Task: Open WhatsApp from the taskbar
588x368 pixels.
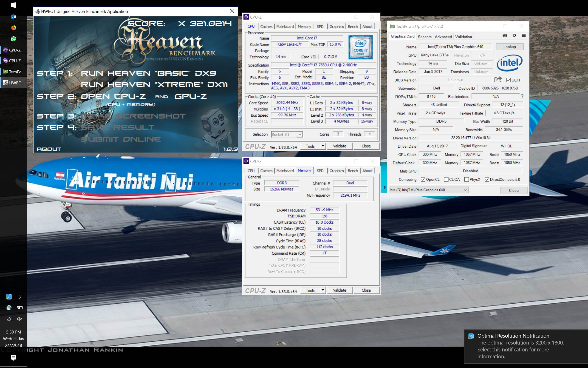Action: (x=14, y=39)
